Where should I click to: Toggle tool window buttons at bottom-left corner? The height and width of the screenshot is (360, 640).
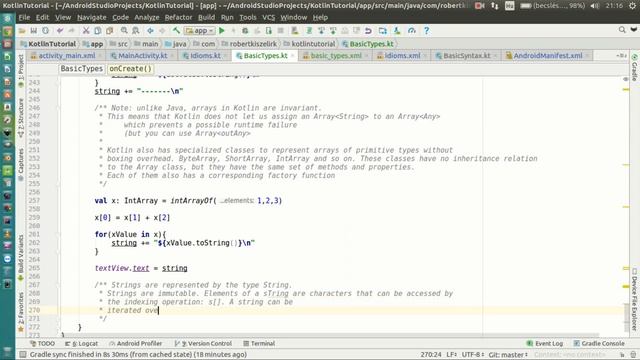23,354
